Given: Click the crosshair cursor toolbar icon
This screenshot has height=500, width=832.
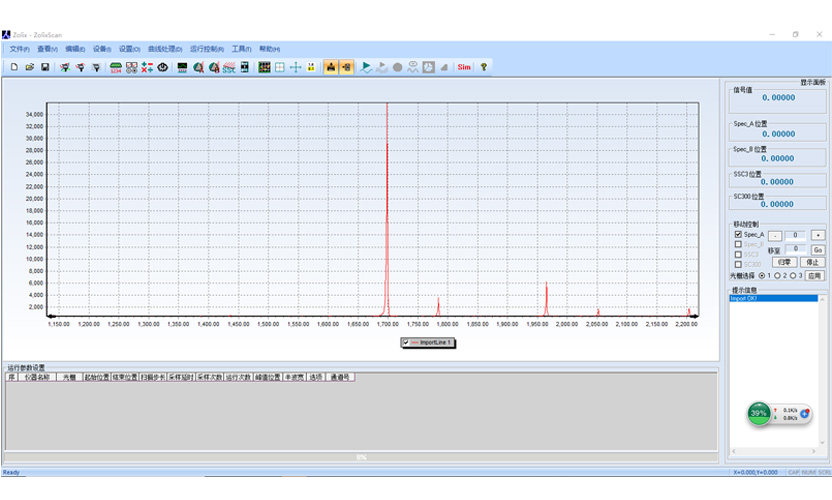Looking at the screenshot, I should [296, 67].
